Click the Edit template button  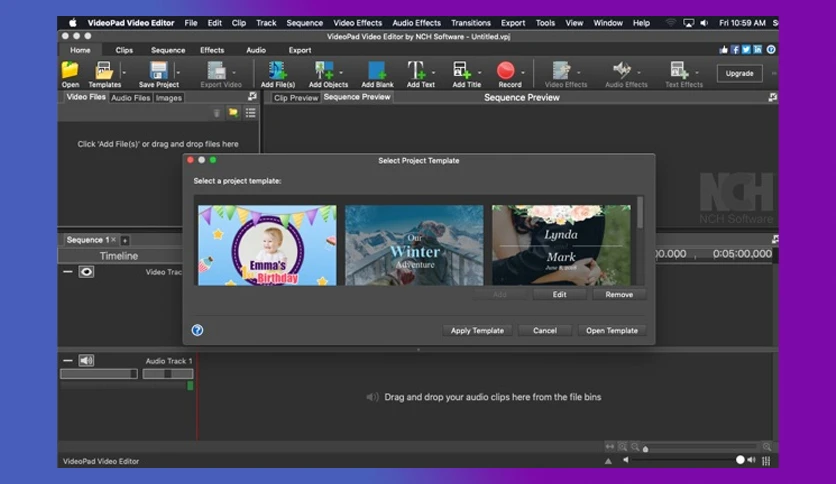click(x=559, y=294)
